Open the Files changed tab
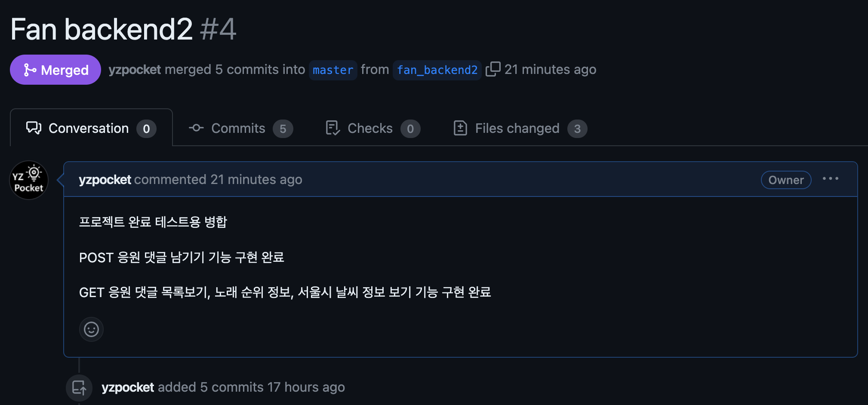Screen dimensions: 868x405 [520, 128]
